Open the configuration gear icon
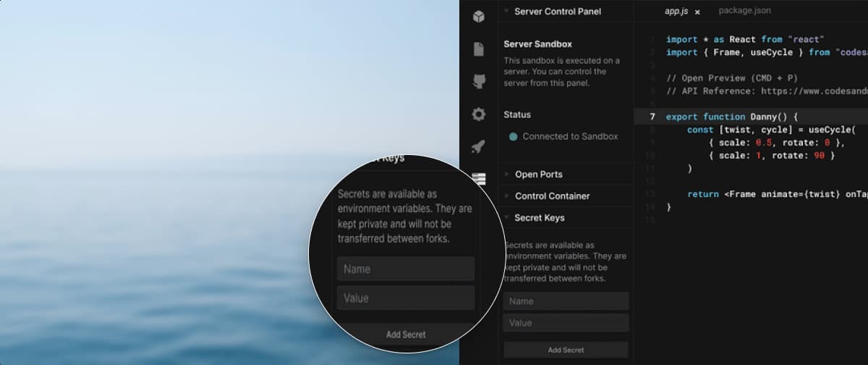 click(x=478, y=114)
